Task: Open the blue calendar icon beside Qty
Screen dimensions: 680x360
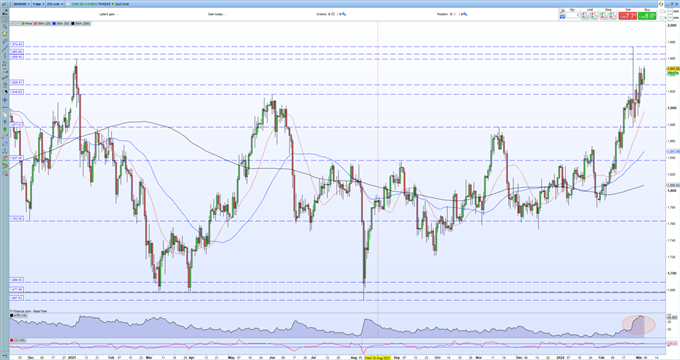Action: point(562,17)
